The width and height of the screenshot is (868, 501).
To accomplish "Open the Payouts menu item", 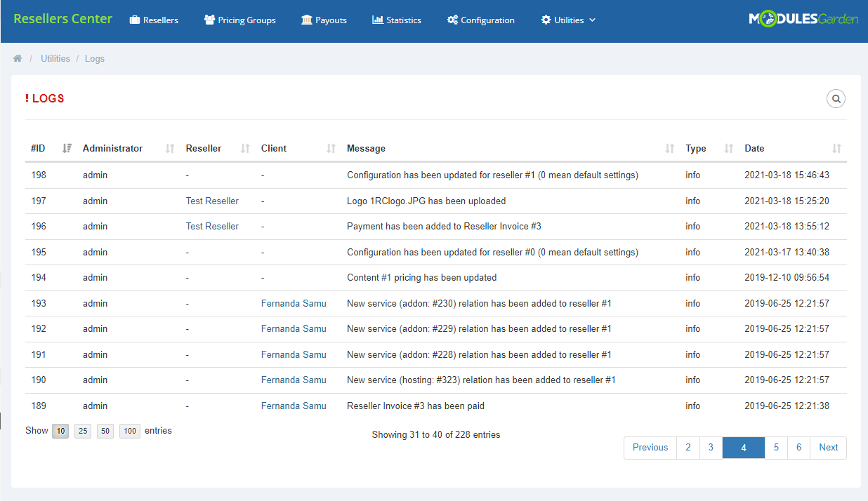I will pyautogui.click(x=324, y=20).
